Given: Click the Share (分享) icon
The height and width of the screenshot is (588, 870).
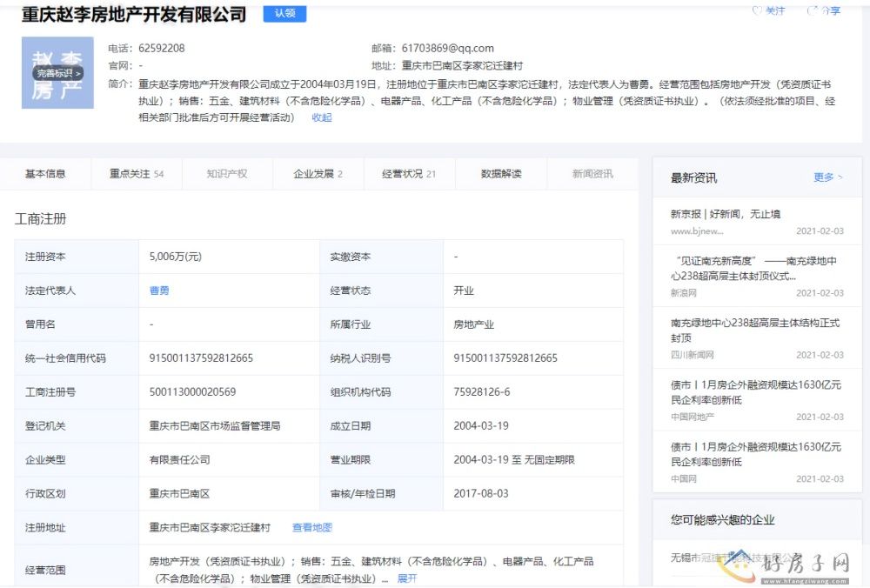Looking at the screenshot, I should coord(813,10).
